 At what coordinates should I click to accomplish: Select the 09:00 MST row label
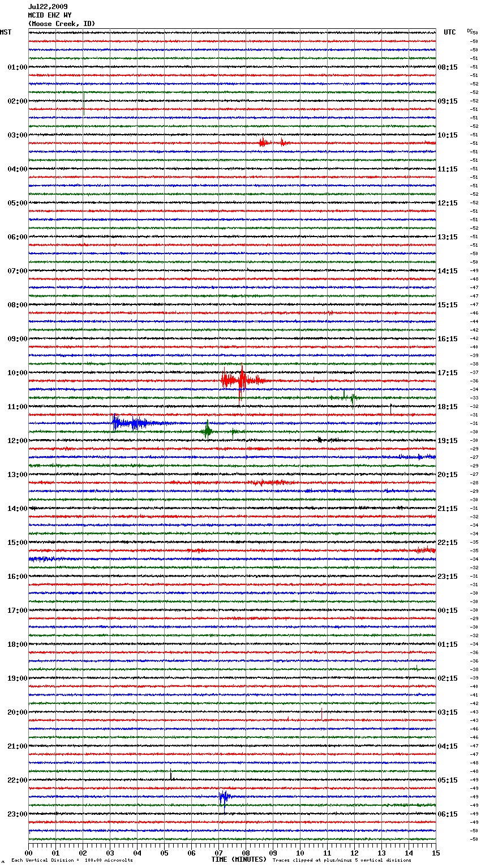pyautogui.click(x=18, y=339)
